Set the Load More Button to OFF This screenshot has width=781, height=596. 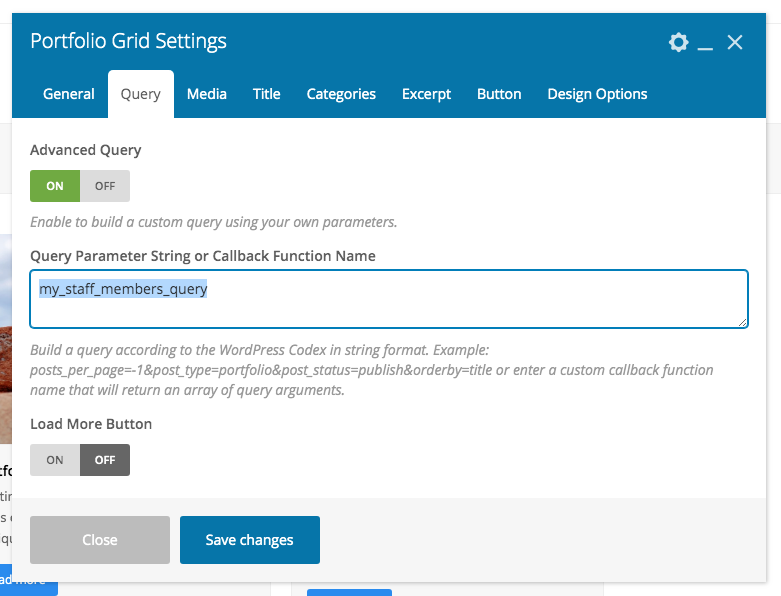pos(105,460)
